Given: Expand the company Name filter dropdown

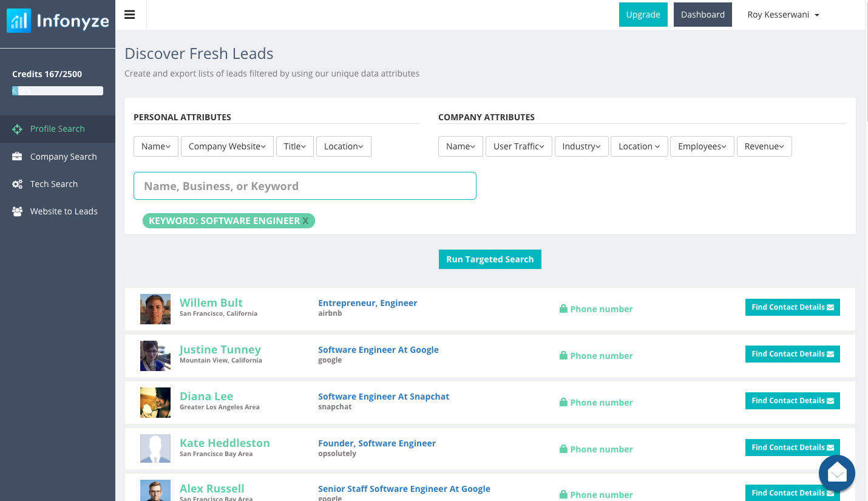Looking at the screenshot, I should (x=461, y=146).
